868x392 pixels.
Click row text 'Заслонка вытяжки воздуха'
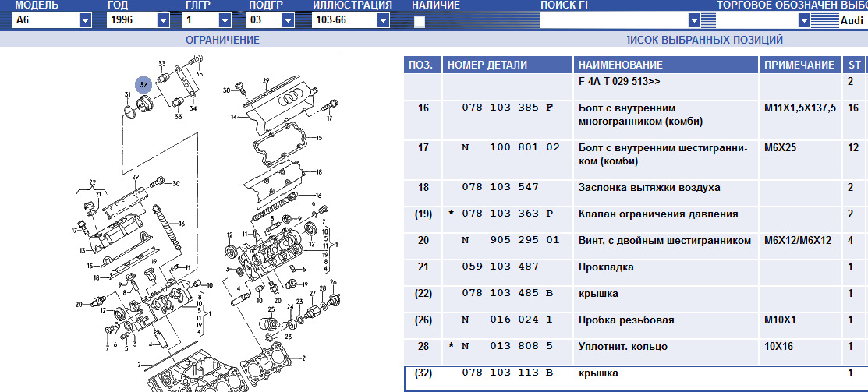(x=650, y=188)
